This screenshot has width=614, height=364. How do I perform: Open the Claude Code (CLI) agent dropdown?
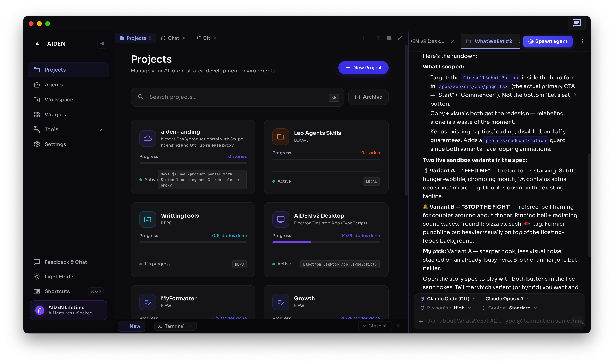[448, 298]
